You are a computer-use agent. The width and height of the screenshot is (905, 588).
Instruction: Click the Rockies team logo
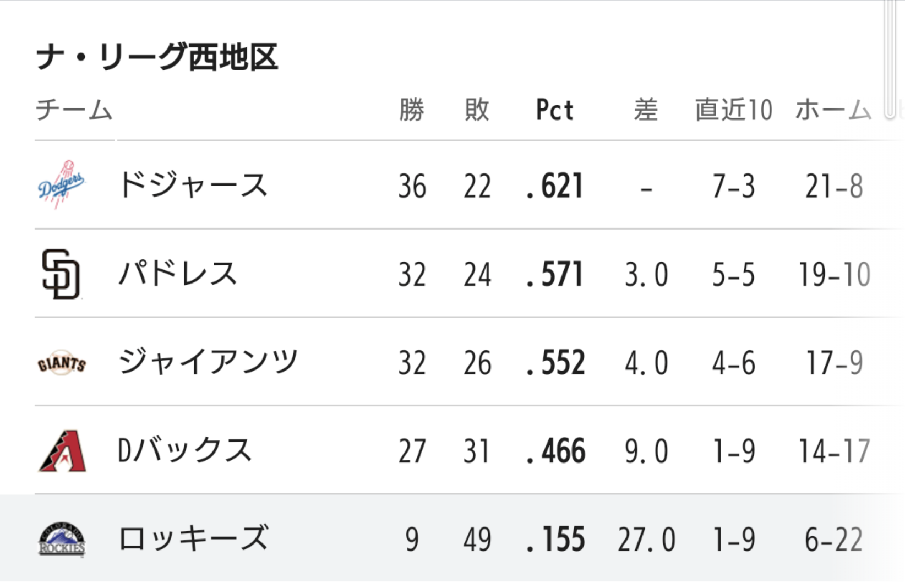coord(62,540)
